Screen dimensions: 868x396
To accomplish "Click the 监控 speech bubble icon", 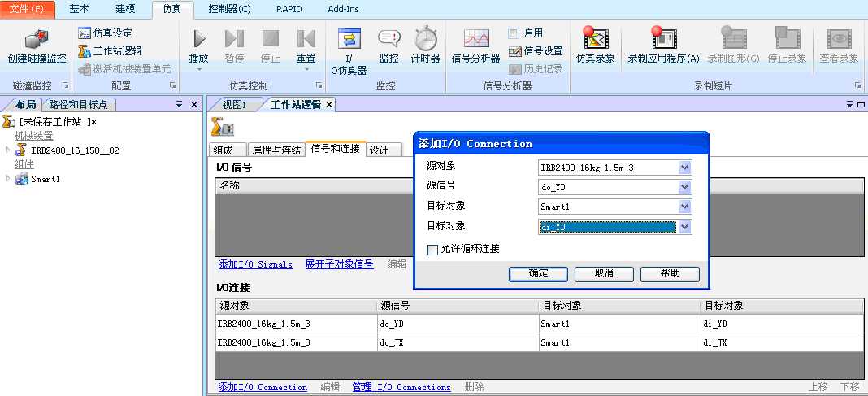I will [389, 39].
